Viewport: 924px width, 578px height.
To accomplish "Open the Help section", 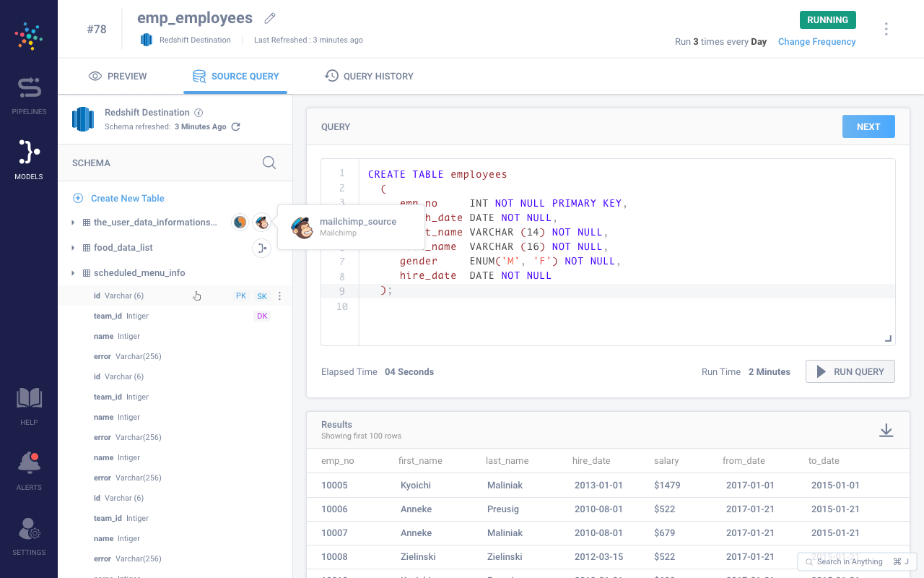I will 29,406.
